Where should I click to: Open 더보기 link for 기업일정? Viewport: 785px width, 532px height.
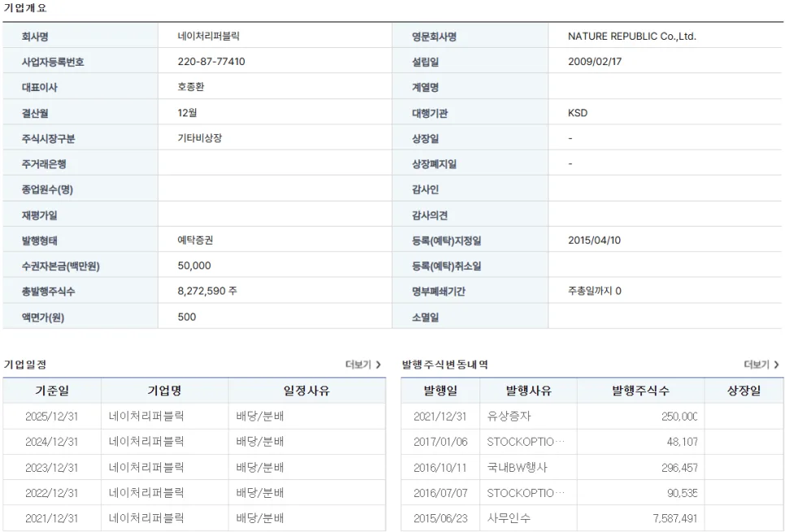click(x=363, y=365)
